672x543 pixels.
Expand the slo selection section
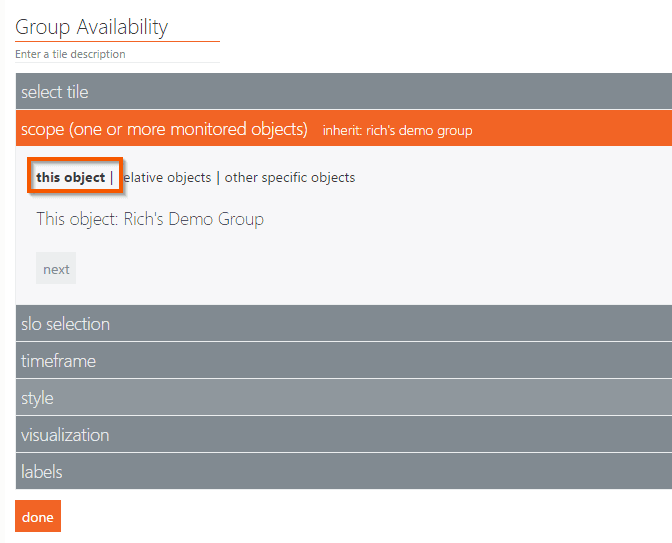pyautogui.click(x=66, y=324)
